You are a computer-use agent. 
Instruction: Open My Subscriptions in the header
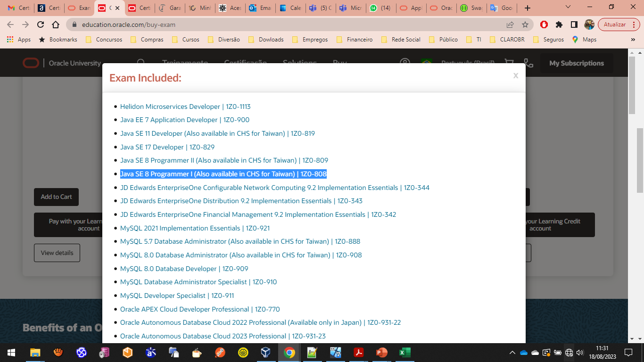click(577, 63)
